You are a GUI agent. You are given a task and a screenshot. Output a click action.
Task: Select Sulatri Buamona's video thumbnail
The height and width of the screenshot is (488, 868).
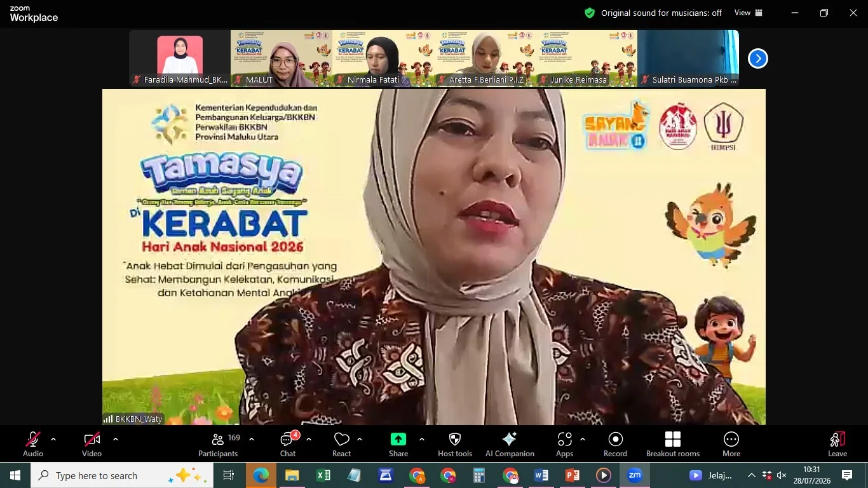coord(688,58)
